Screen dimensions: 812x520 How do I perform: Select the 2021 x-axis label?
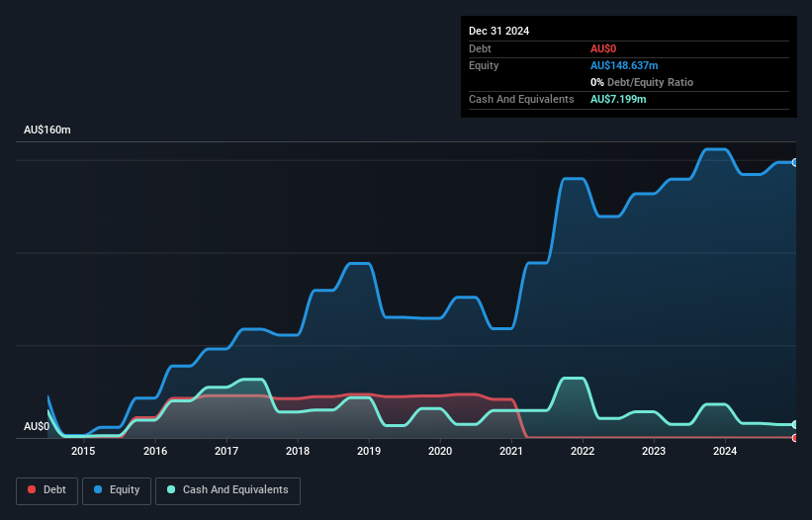click(x=511, y=451)
